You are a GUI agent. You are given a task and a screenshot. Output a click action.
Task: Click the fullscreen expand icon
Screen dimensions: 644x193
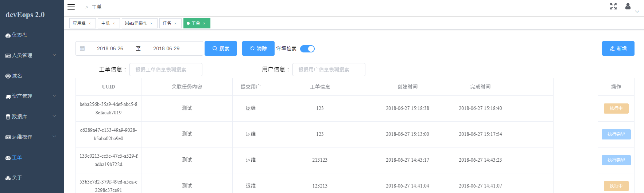click(x=613, y=6)
